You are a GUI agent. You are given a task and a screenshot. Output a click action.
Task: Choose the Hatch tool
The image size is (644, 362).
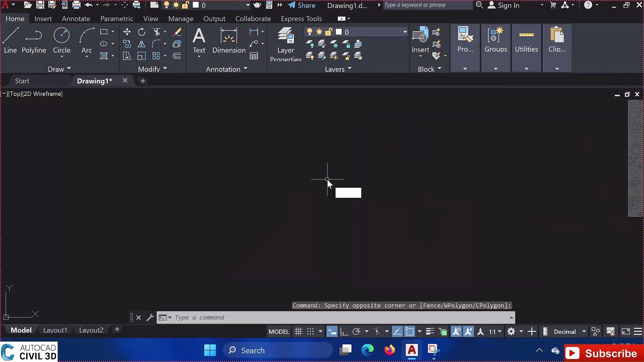click(104, 56)
